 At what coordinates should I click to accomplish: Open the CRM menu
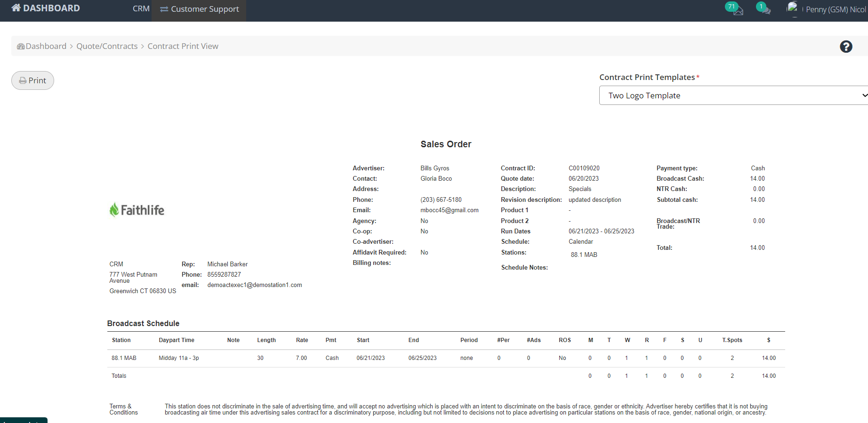(x=141, y=8)
